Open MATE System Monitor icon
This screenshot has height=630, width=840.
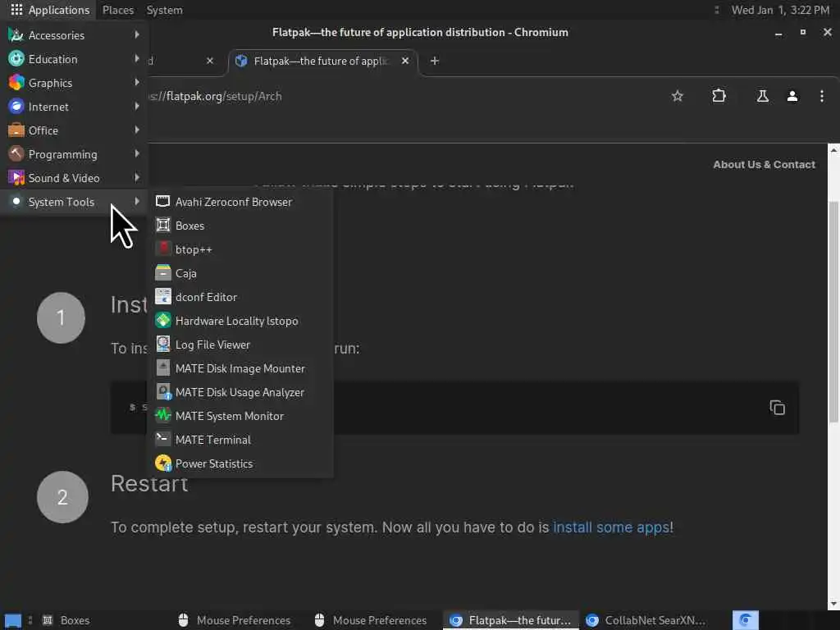(x=163, y=415)
